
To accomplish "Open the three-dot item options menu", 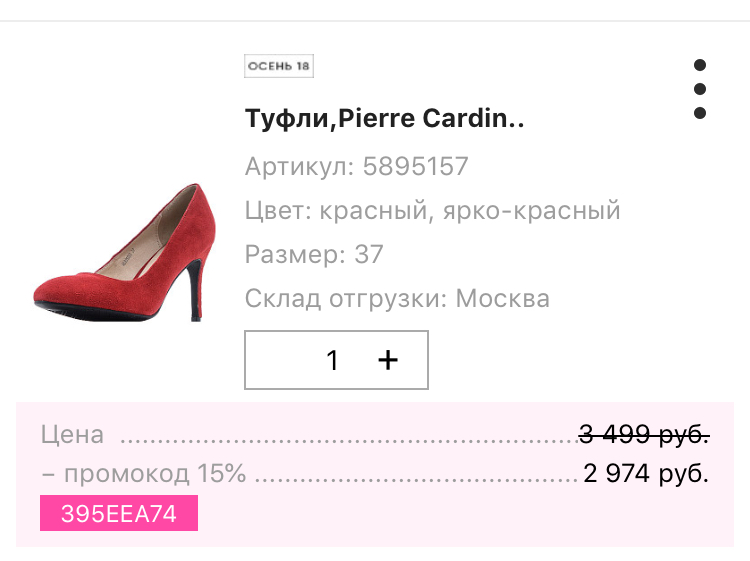I will tap(700, 89).
